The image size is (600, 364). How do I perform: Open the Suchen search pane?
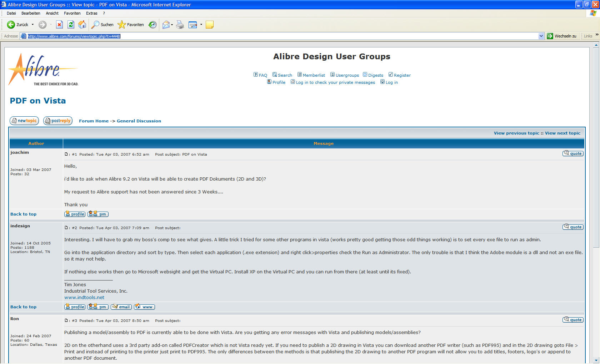click(102, 25)
